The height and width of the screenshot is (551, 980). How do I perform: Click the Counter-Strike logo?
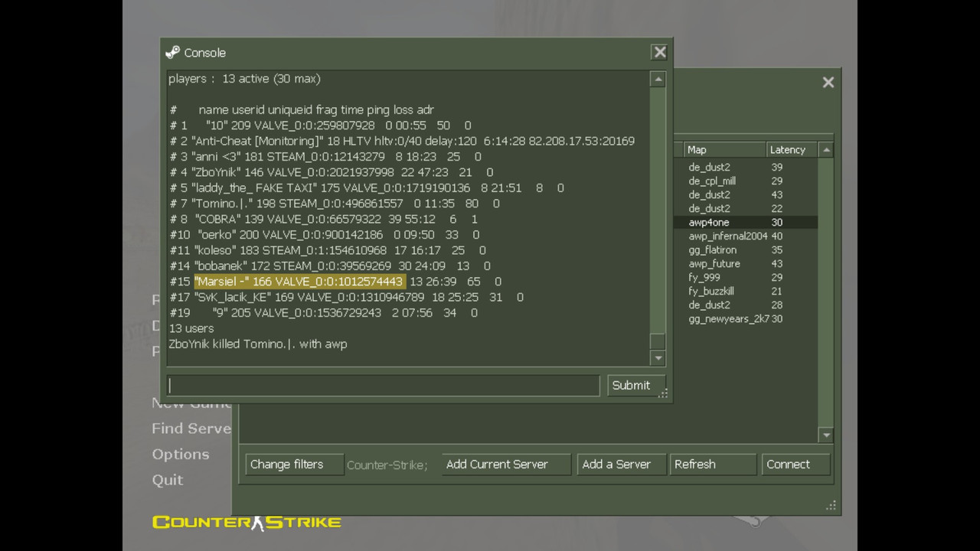pyautogui.click(x=247, y=522)
